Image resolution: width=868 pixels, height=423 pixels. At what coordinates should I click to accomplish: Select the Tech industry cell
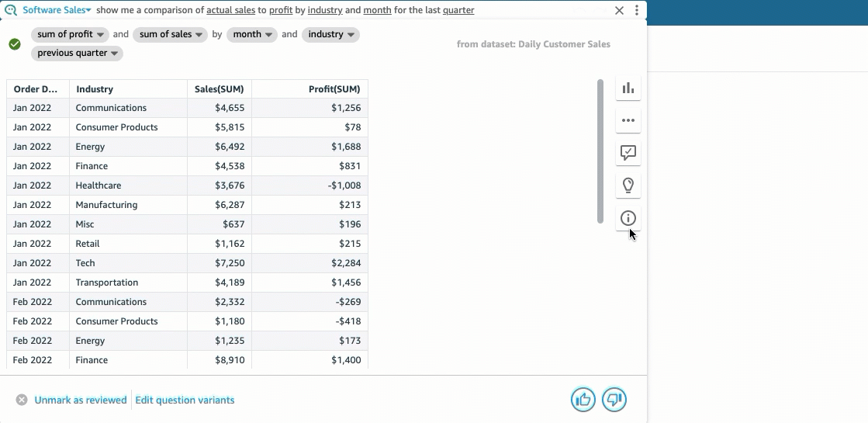128,263
